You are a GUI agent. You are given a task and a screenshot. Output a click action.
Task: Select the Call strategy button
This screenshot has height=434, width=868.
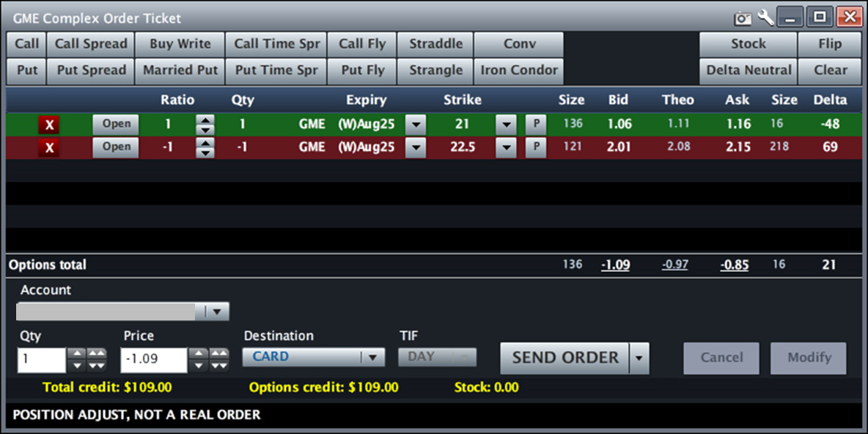(x=26, y=44)
